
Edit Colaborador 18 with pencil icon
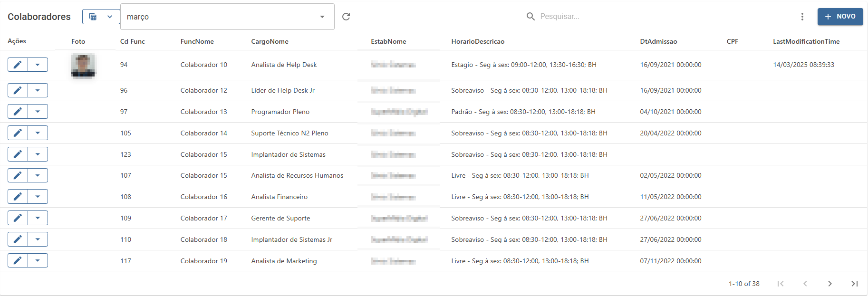[18, 239]
